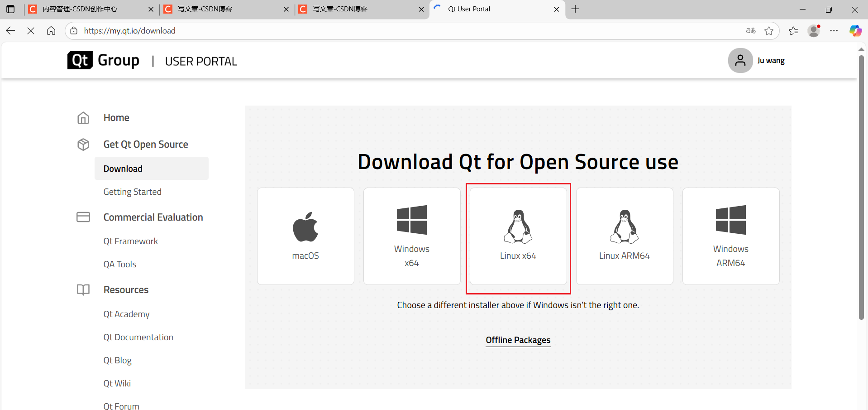Click the Get Qt Open Source box icon
This screenshot has height=410, width=868.
(x=83, y=145)
